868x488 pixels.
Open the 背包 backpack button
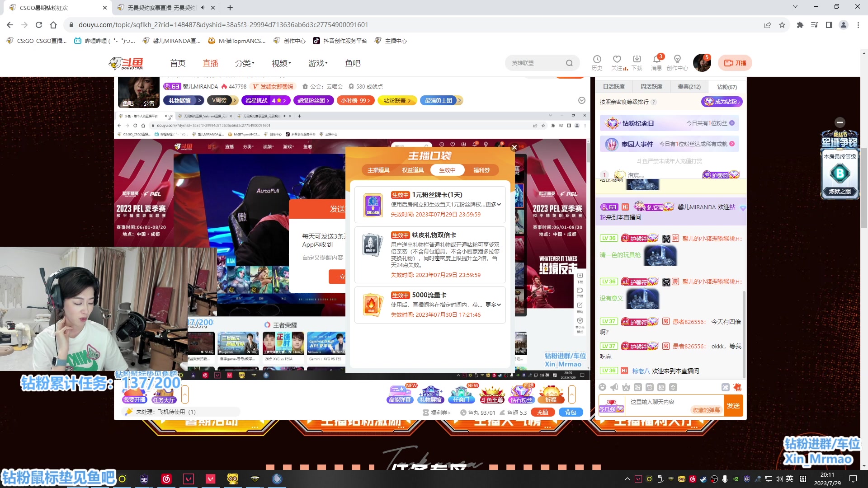(x=571, y=412)
